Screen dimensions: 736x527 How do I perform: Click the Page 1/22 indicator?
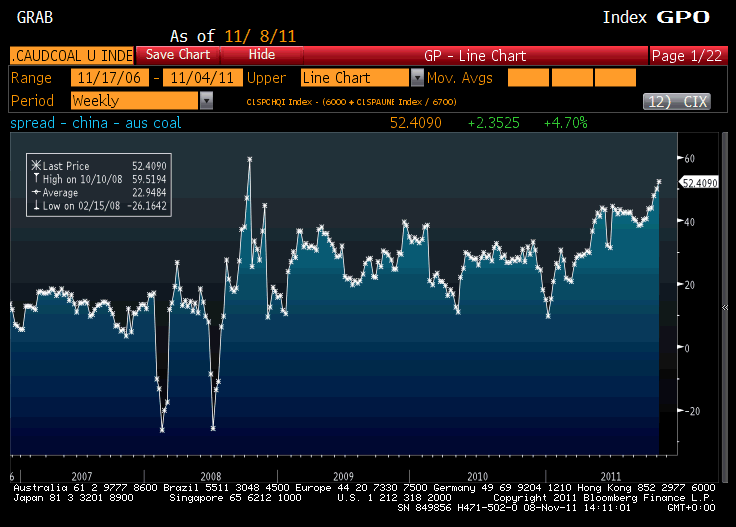click(689, 55)
